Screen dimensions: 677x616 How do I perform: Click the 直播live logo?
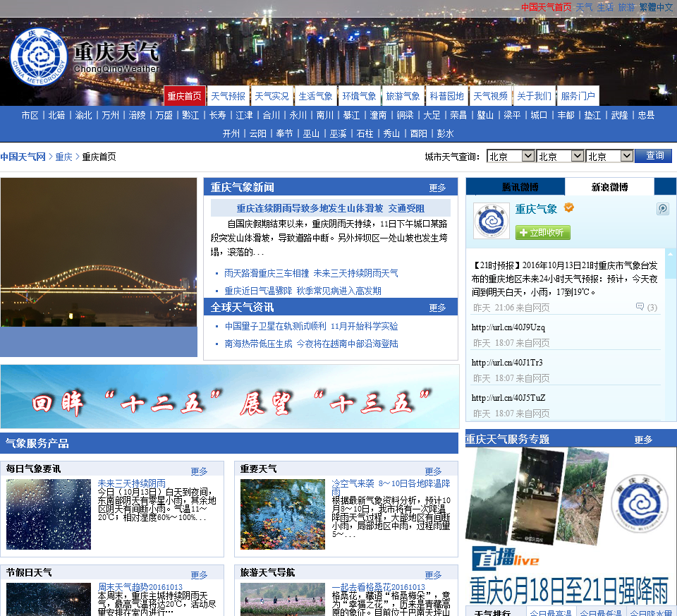tap(505, 559)
